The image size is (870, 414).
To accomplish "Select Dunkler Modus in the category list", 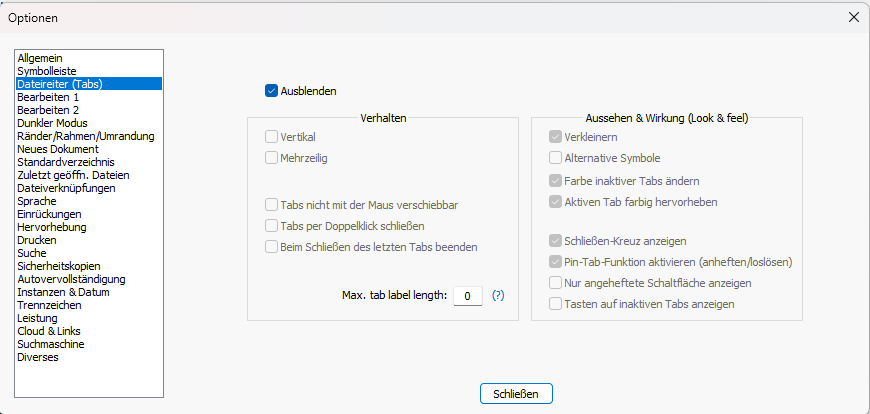I will [x=52, y=123].
